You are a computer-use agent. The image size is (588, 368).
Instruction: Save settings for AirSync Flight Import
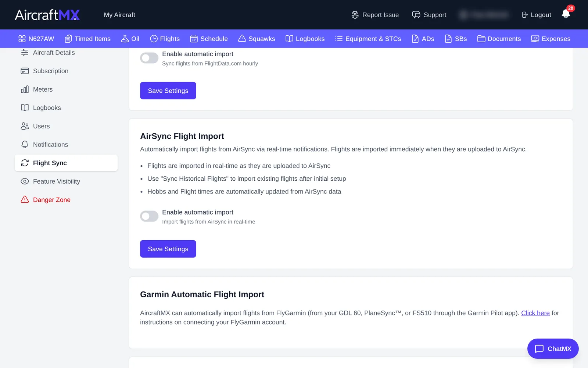click(x=168, y=249)
